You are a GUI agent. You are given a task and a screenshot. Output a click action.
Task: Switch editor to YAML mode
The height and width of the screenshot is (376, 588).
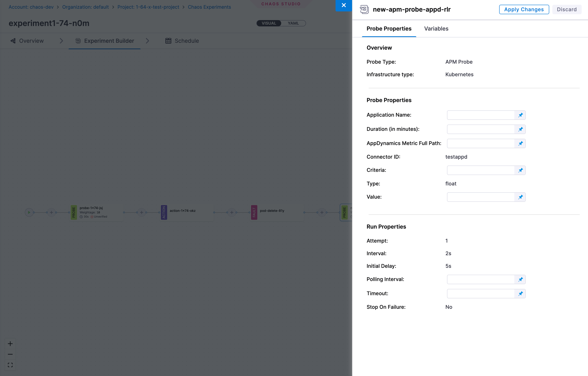click(x=293, y=23)
